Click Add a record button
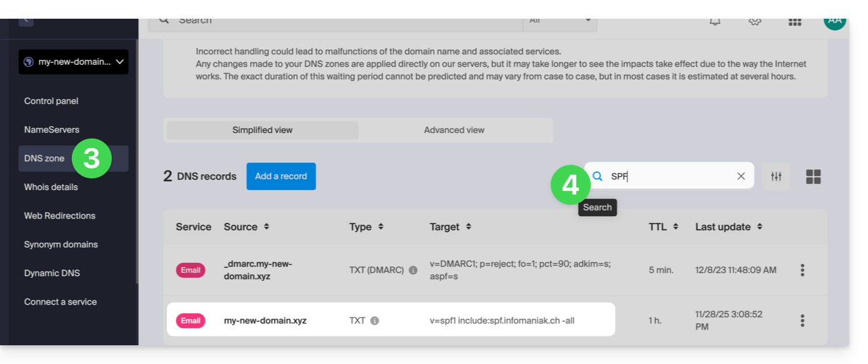The height and width of the screenshot is (364, 868). (281, 176)
